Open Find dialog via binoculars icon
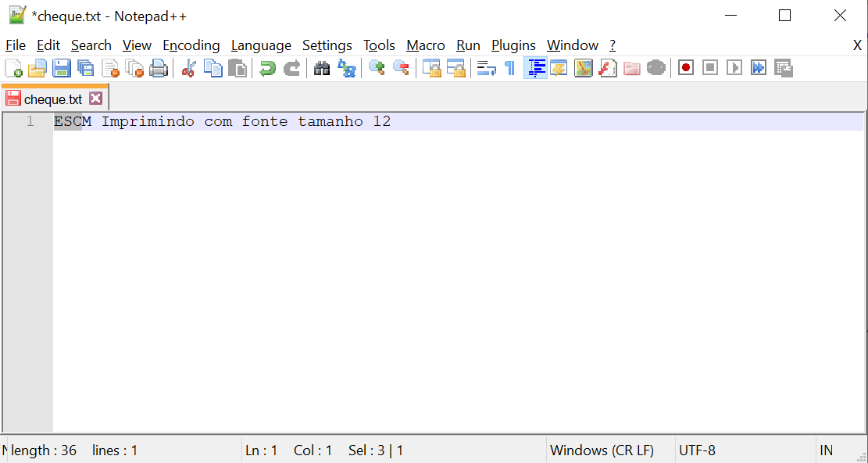 [x=322, y=68]
